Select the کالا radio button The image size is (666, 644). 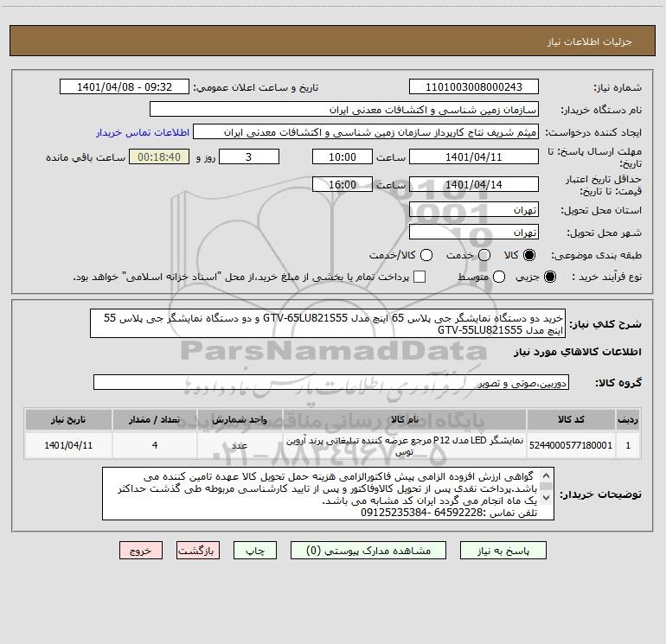(x=529, y=255)
